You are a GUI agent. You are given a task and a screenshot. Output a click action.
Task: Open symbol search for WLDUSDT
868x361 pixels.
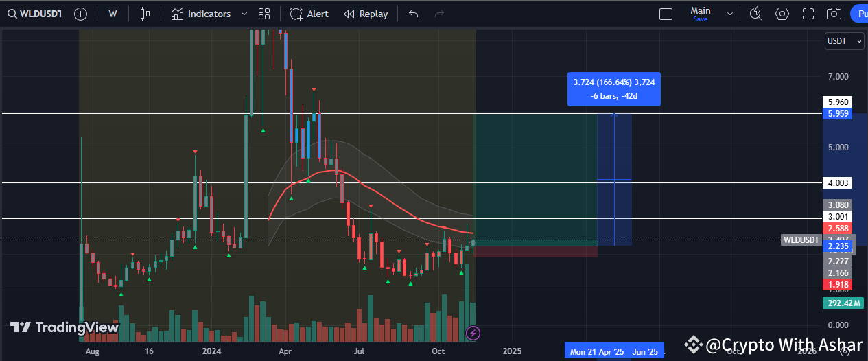point(34,14)
